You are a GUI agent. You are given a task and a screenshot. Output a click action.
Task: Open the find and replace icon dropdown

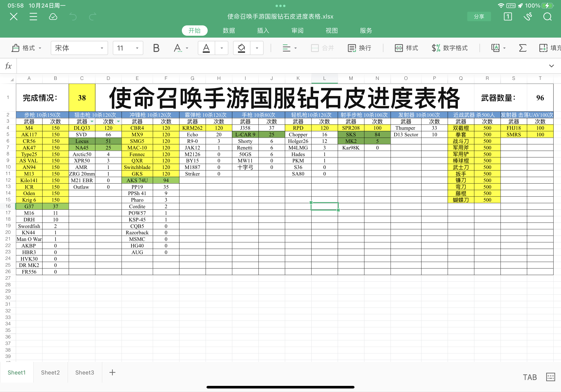coord(498,48)
